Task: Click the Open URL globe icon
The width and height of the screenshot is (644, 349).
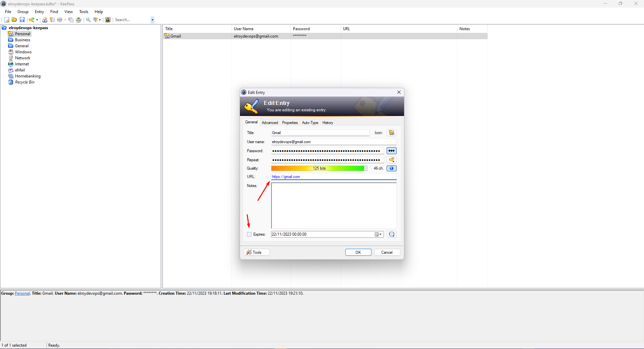Action: pos(60,20)
